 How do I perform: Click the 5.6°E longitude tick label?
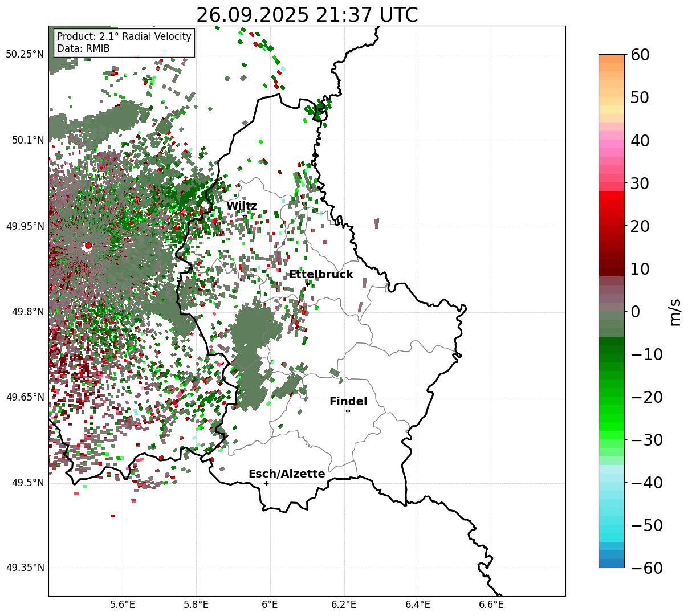[x=123, y=605]
